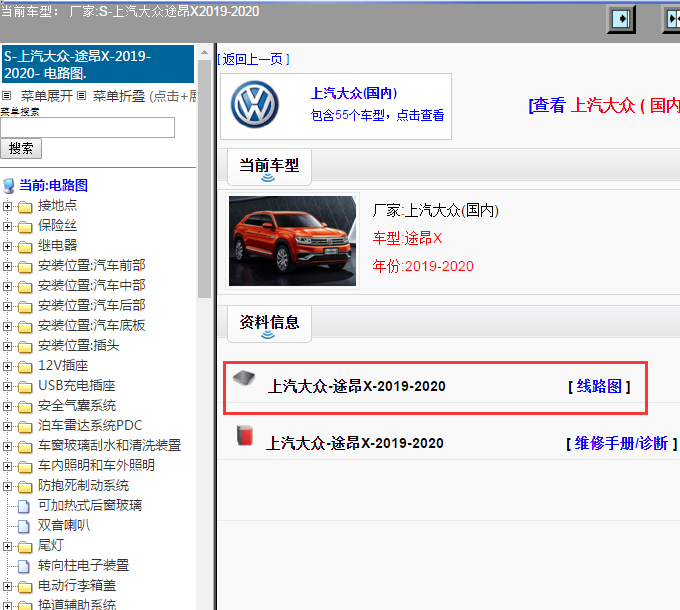This screenshot has height=610, width=680.
Task: Click the red book icon beside 维修手册 row
Action: [x=245, y=435]
